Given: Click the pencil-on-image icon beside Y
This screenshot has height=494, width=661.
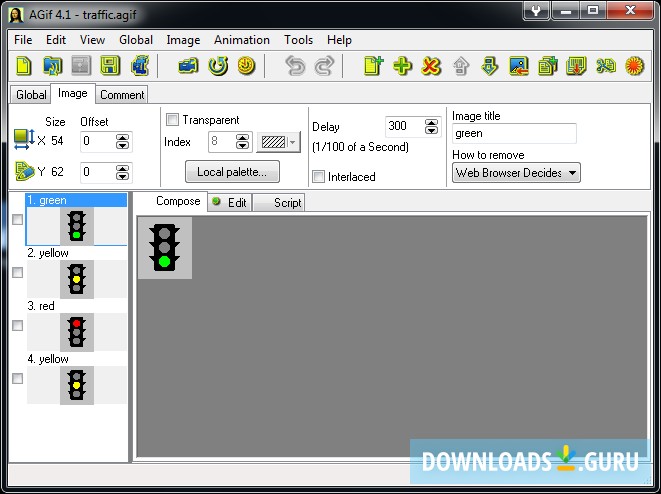Looking at the screenshot, I should point(24,171).
